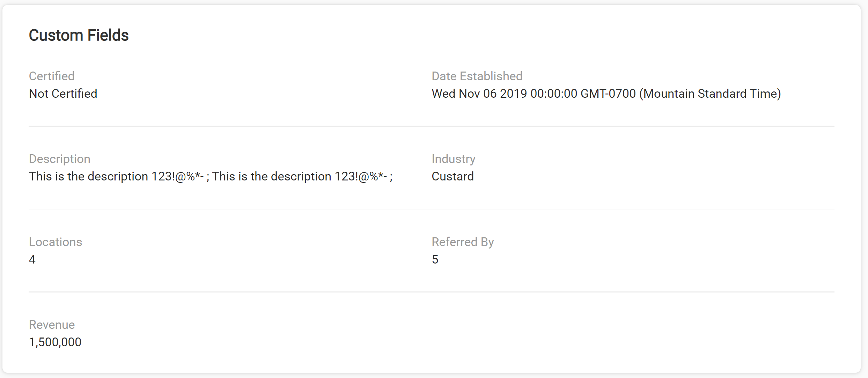Click the Referred By value 5

click(x=435, y=259)
